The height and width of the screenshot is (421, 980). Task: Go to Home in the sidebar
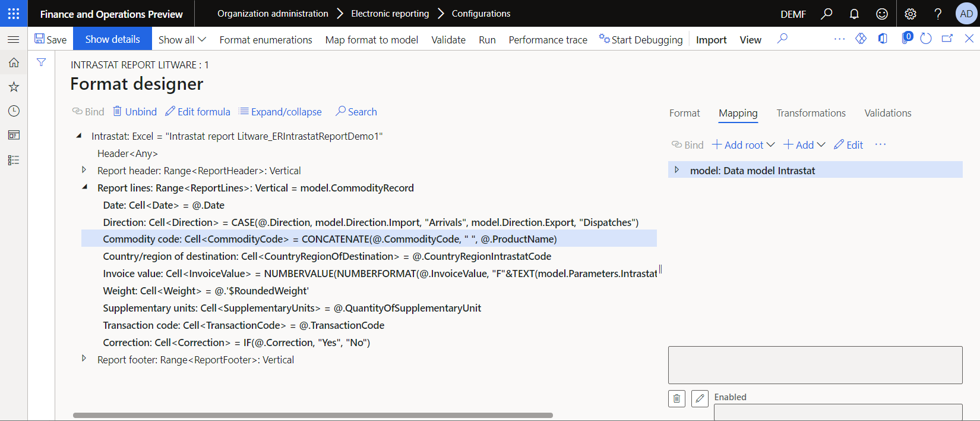(14, 62)
